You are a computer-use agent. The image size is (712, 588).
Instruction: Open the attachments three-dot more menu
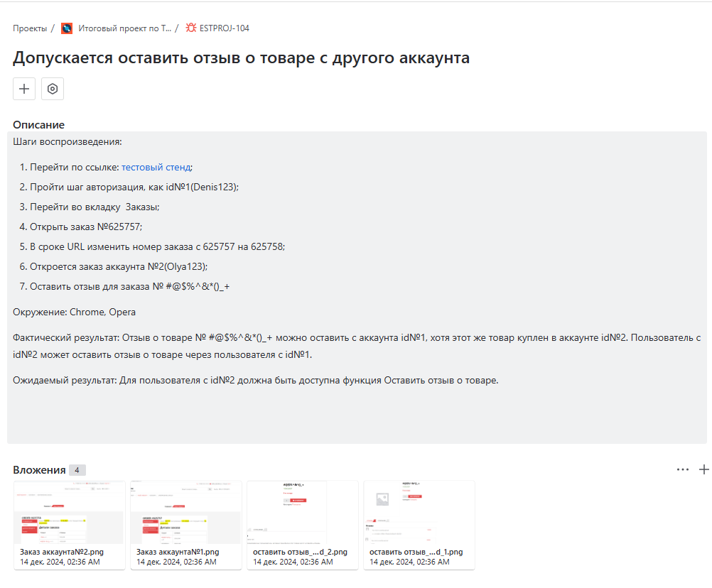coord(683,469)
